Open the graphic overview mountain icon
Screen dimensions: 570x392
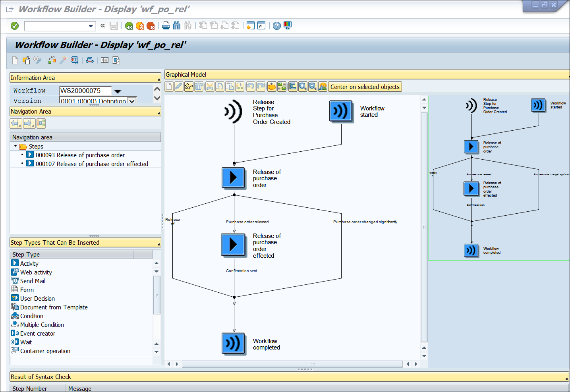323,87
